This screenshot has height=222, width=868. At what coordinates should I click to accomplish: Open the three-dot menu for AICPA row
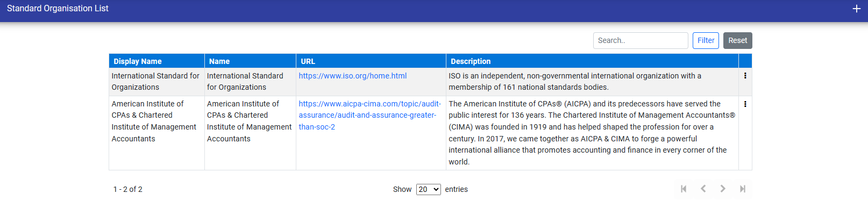(745, 104)
